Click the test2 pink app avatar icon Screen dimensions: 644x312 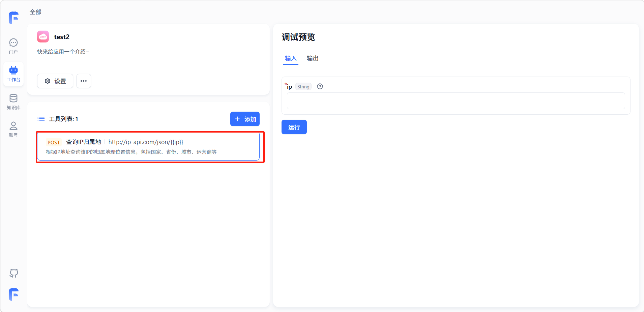point(43,37)
